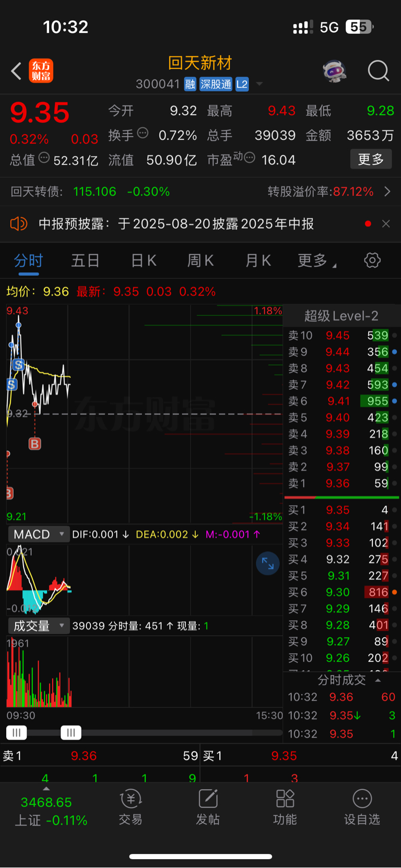Open the MACD indicator dropdown
401x868 pixels.
tap(39, 534)
